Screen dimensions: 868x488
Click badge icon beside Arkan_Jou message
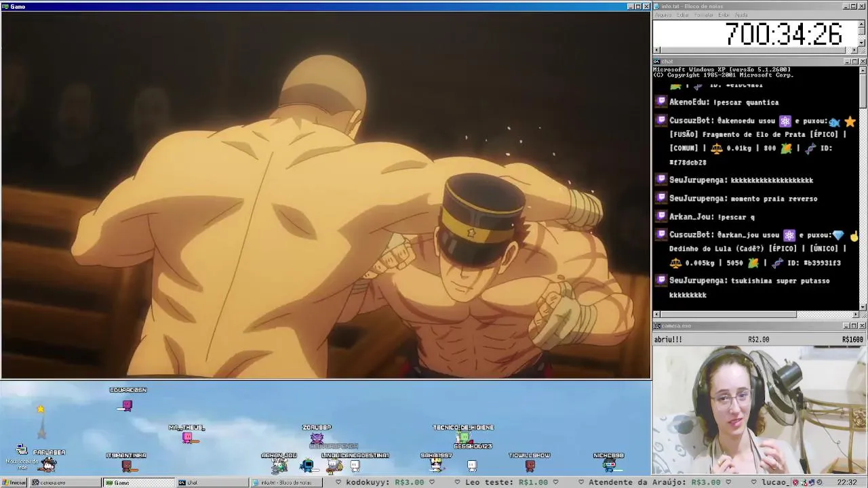pos(661,217)
